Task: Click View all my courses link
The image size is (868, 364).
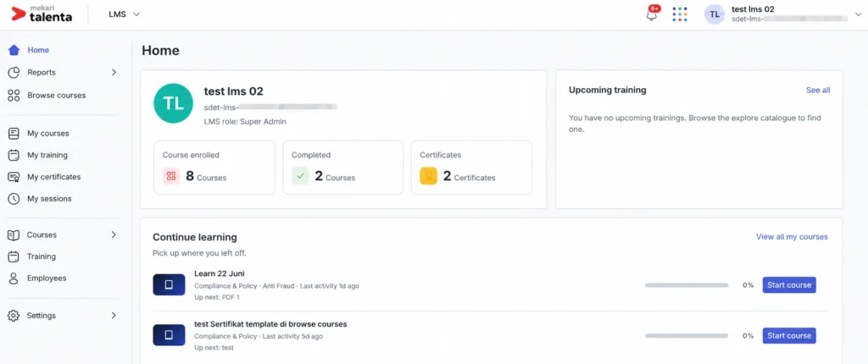Action: pyautogui.click(x=792, y=237)
